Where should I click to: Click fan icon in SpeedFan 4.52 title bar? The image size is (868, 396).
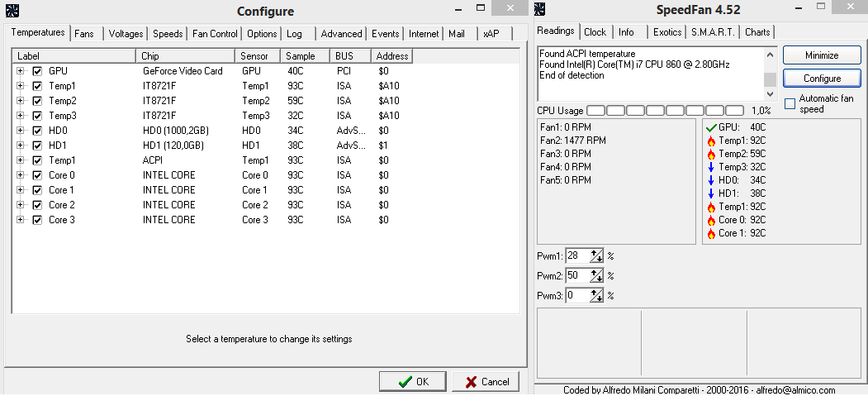[x=540, y=9]
